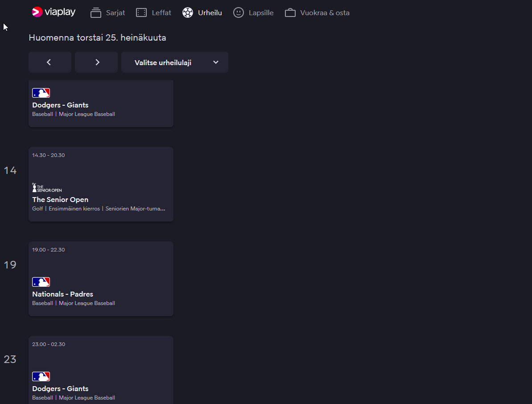
Task: Click MLB logo on Nationals - Padres card
Action: click(x=41, y=282)
